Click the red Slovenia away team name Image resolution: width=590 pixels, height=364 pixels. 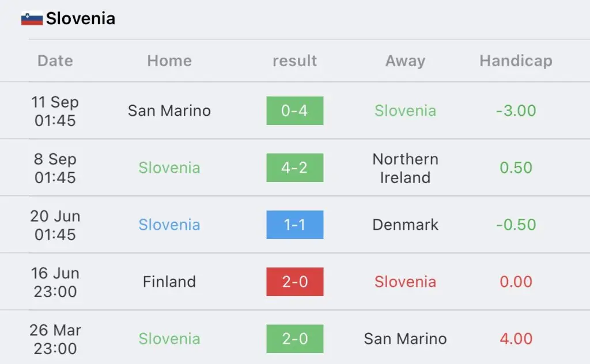click(x=405, y=282)
